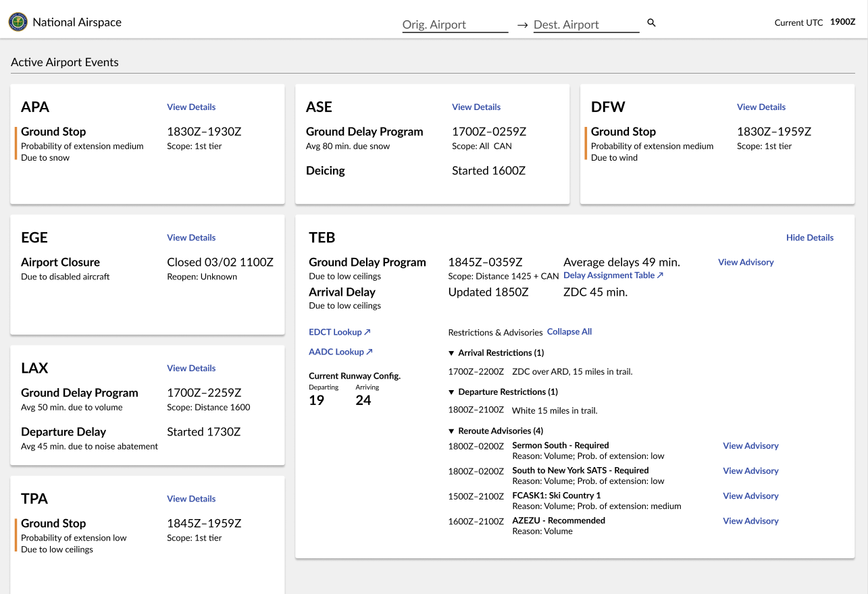
Task: Click 'ZDC 45 min.' text
Action: point(595,292)
